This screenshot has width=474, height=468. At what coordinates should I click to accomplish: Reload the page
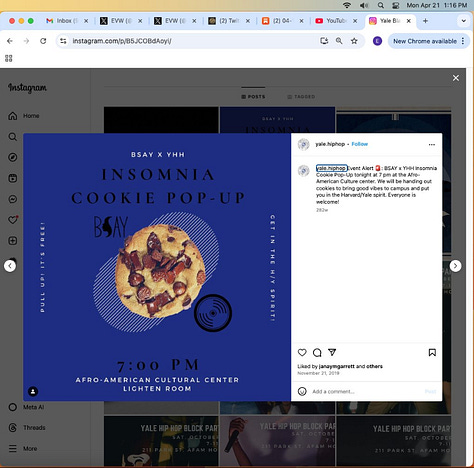pos(43,41)
